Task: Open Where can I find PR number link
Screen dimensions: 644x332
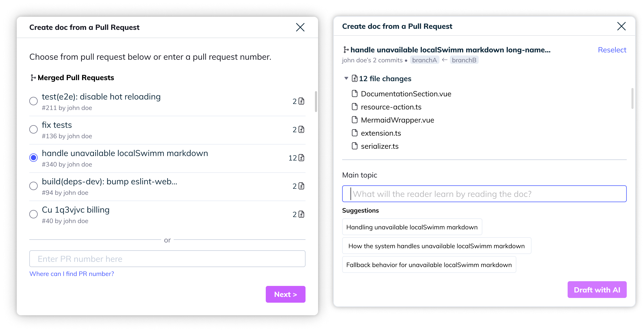Action: tap(72, 274)
